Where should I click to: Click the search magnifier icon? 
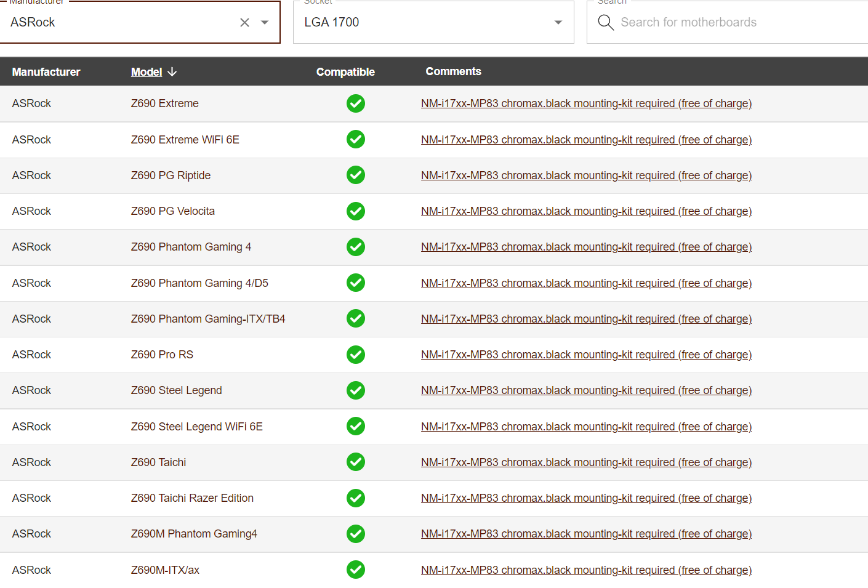coord(606,23)
